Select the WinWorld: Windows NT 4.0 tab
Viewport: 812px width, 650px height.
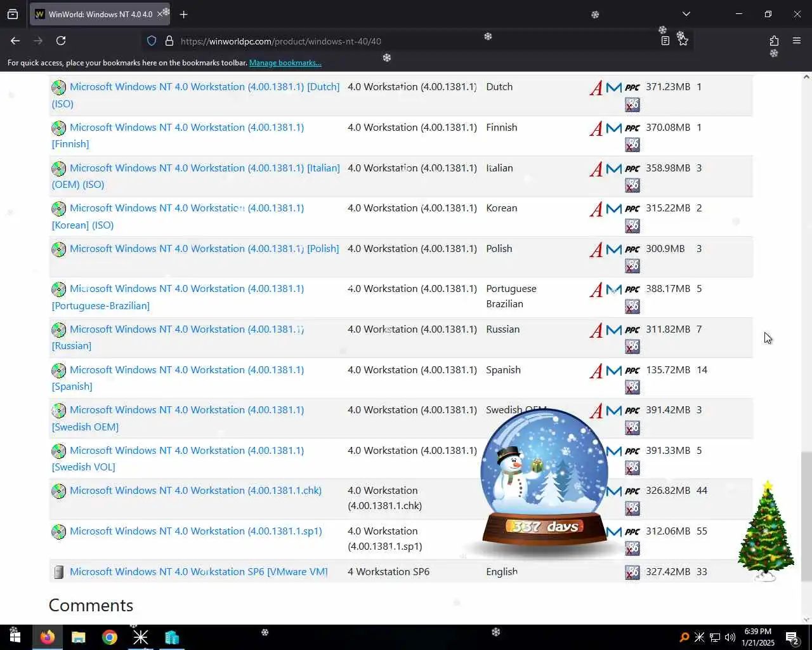click(x=100, y=14)
